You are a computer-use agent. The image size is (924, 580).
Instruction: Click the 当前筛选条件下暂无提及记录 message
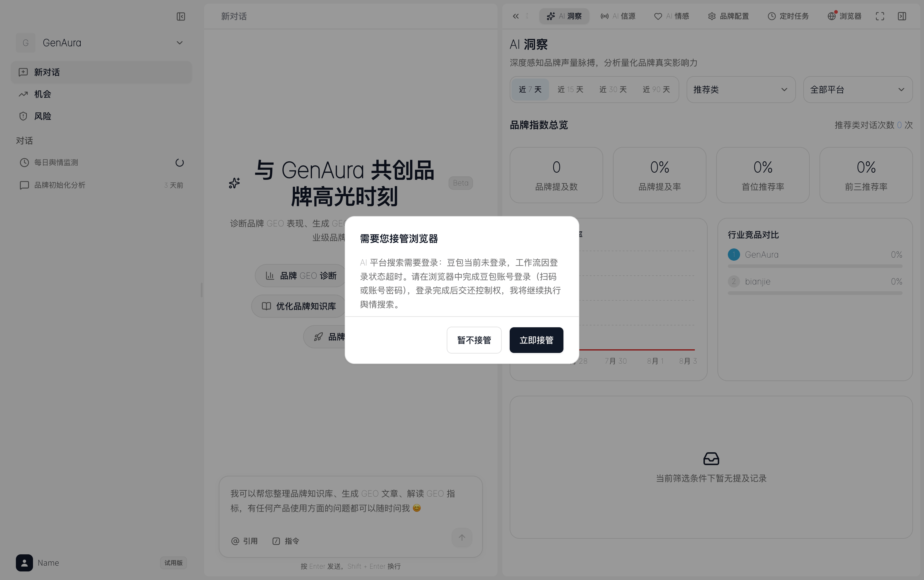711,478
